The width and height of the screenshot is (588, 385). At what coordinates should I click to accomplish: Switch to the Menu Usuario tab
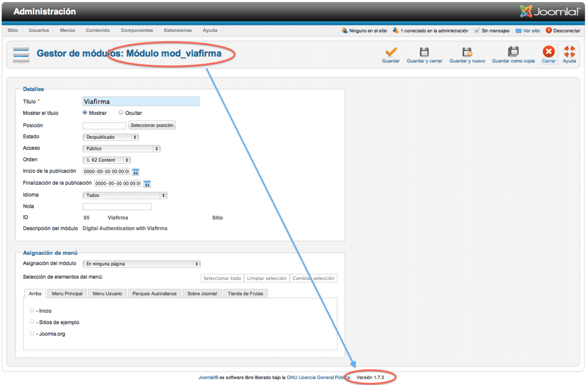click(x=107, y=294)
